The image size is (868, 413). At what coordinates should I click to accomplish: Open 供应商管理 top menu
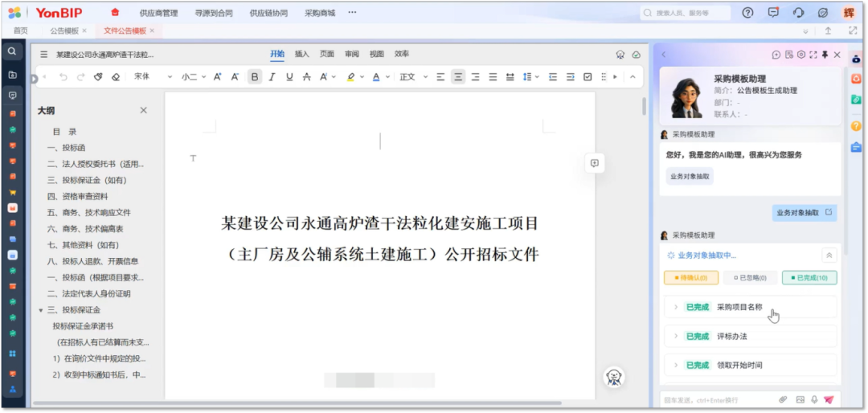tap(159, 13)
